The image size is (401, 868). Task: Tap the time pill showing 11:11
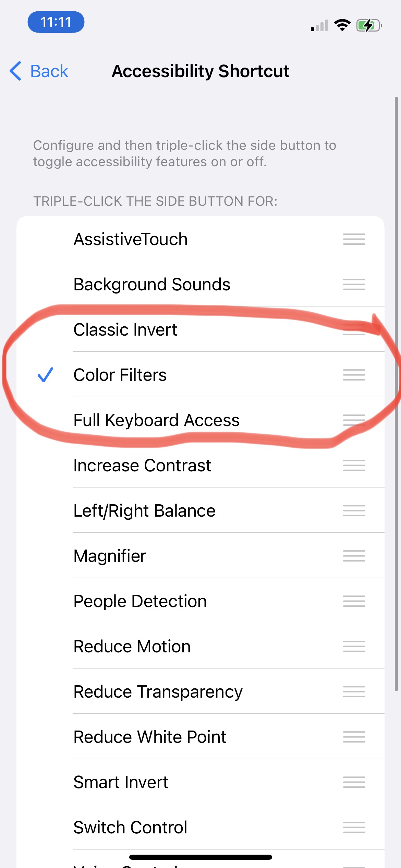(56, 22)
